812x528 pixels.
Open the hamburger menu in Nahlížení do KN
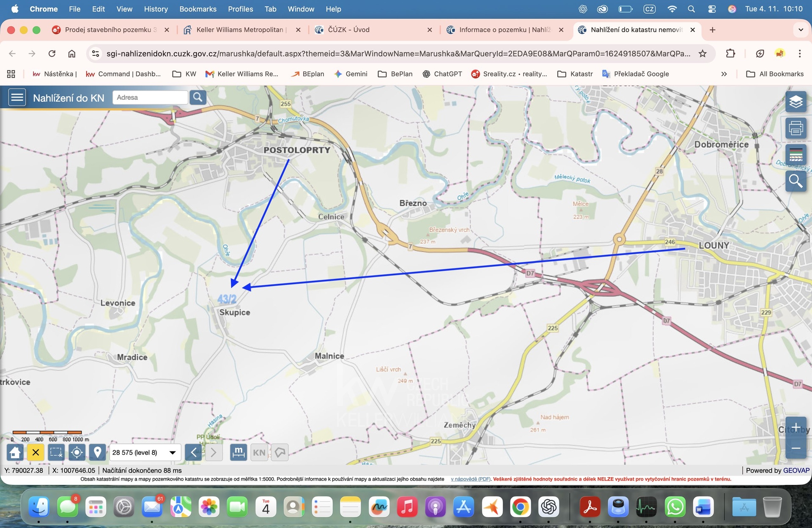pyautogui.click(x=17, y=98)
